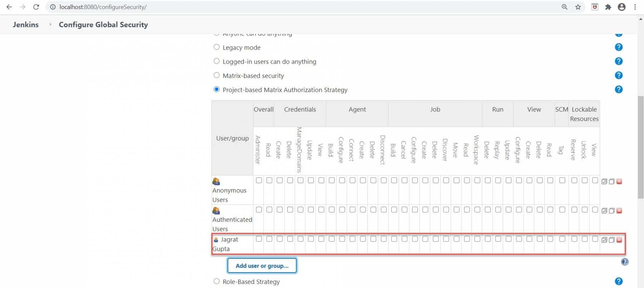Image resolution: width=644 pixels, height=288 pixels.
Task: Click the Lockable Resources group header
Action: click(x=584, y=114)
